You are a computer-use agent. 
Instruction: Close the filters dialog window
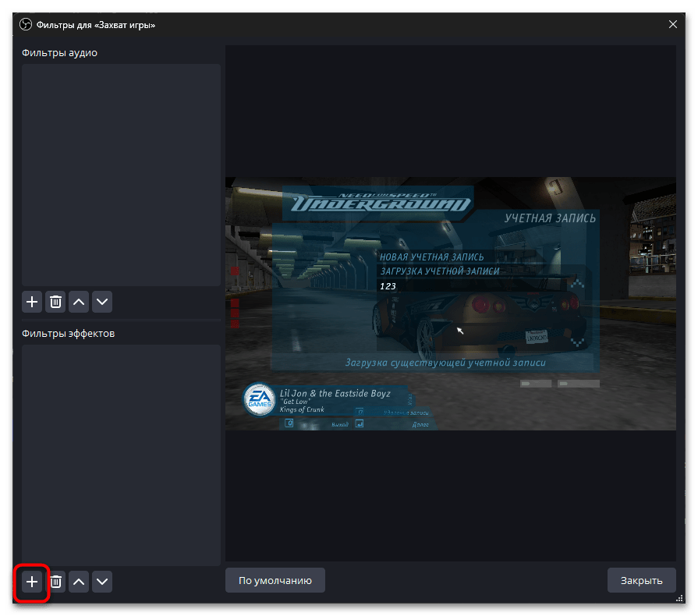(672, 24)
